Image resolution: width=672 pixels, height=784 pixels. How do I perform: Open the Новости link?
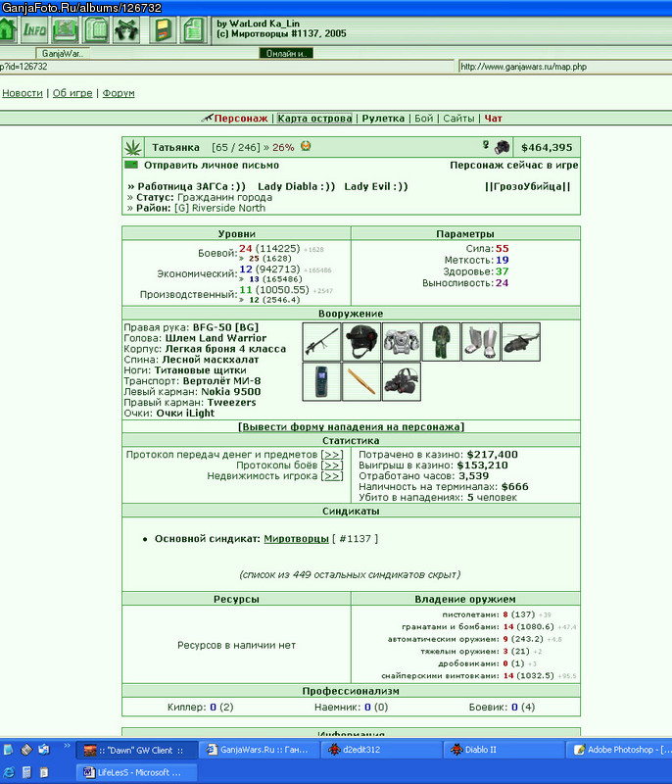(23, 93)
